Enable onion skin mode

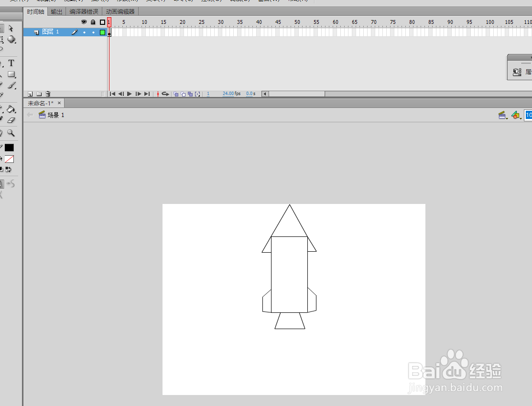tap(175, 94)
